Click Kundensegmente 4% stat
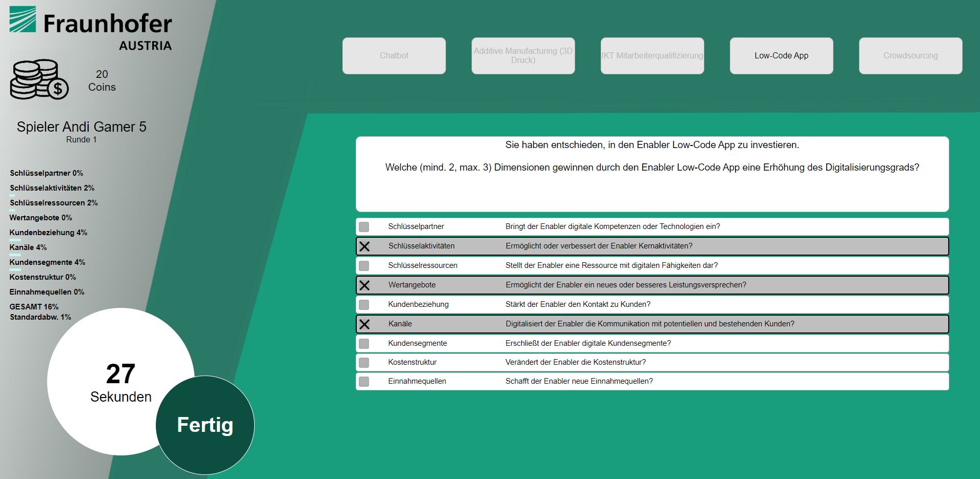 pyautogui.click(x=48, y=262)
